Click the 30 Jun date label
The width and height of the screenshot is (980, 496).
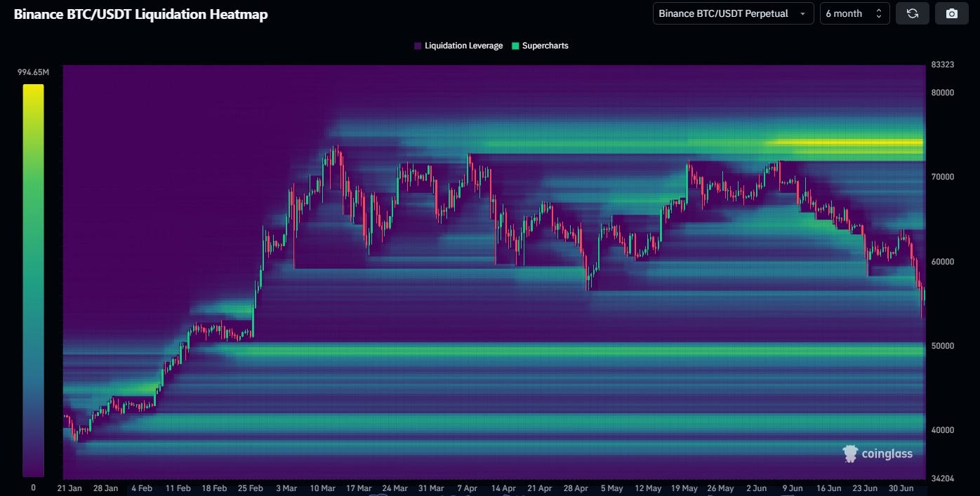pos(901,488)
